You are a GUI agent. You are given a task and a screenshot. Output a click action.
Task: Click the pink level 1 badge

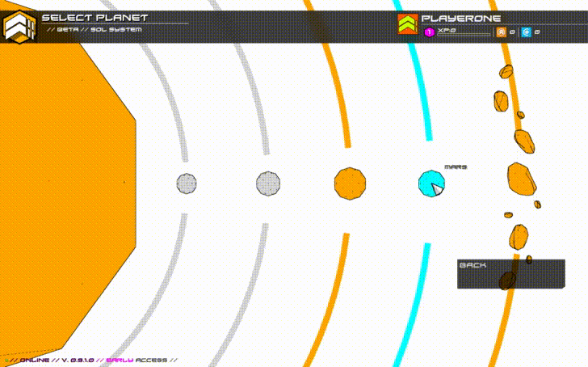[430, 32]
